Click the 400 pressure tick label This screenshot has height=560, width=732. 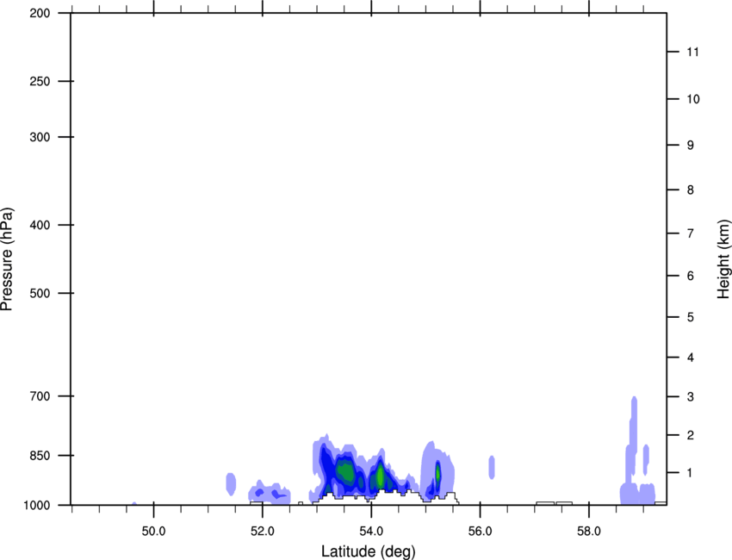40,225
